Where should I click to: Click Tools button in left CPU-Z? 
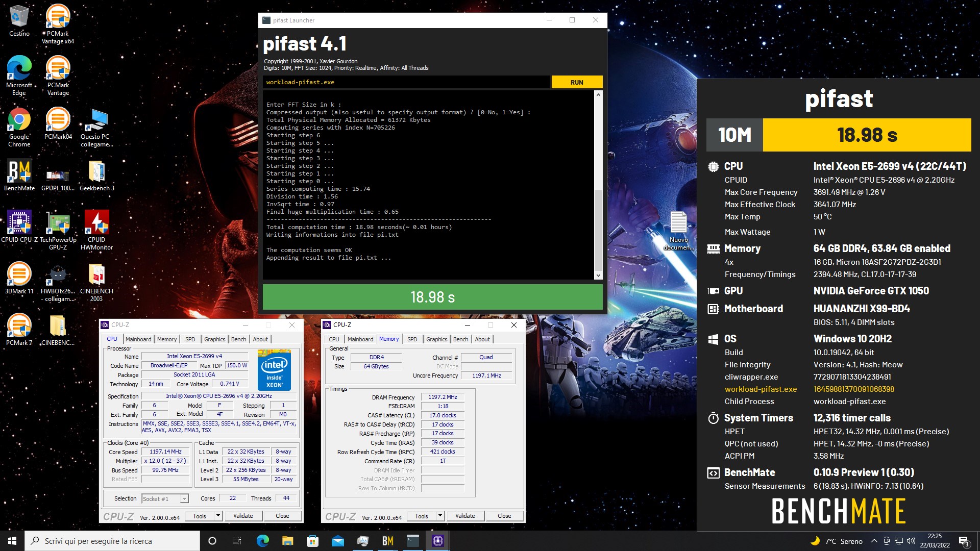tap(200, 516)
